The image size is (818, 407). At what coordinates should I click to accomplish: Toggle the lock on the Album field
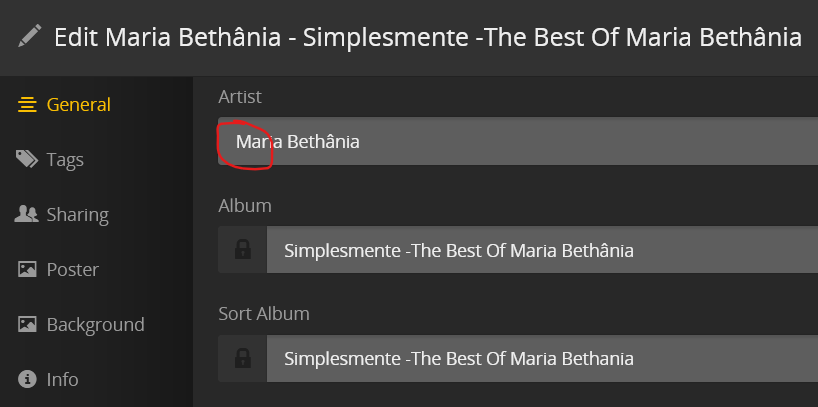[x=242, y=250]
